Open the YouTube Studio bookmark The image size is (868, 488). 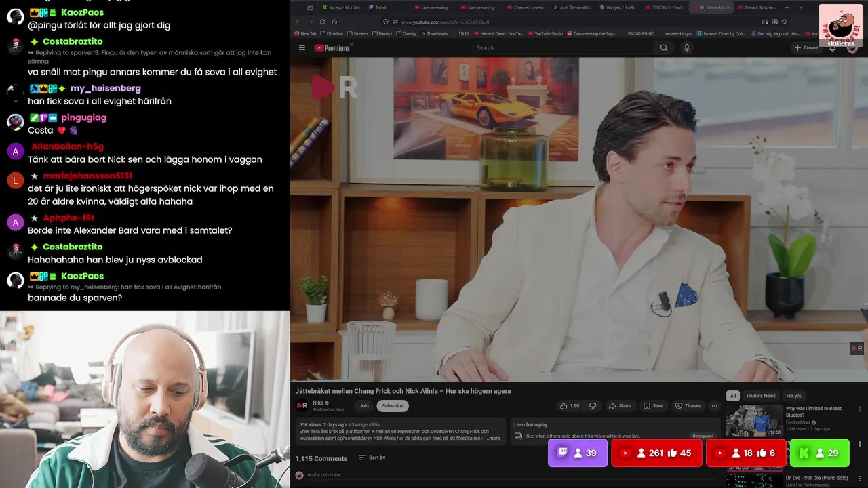545,33
